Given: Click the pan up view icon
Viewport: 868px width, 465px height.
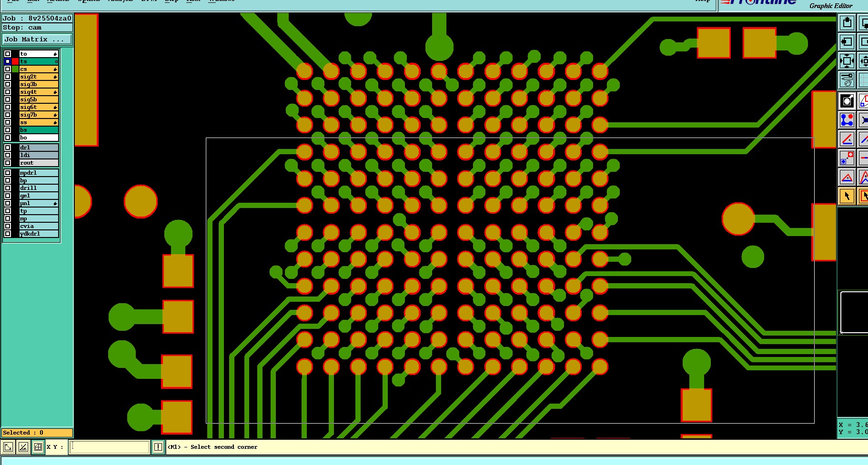Looking at the screenshot, I should pyautogui.click(x=847, y=23).
